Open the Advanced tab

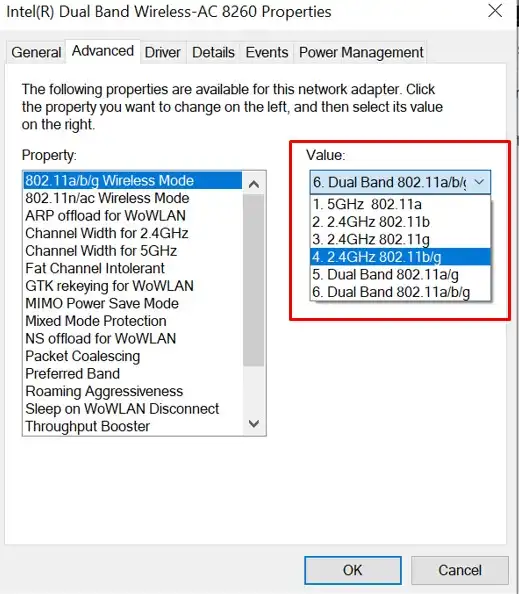point(103,51)
